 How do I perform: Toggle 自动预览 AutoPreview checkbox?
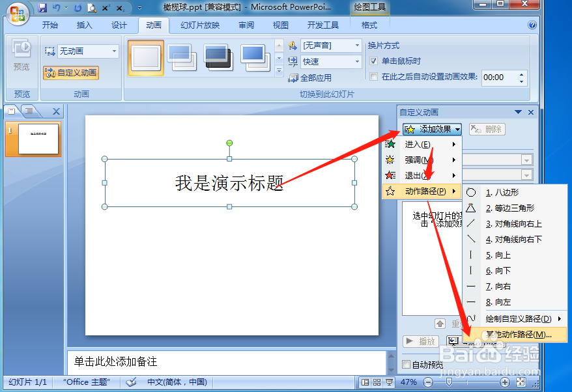[x=406, y=364]
